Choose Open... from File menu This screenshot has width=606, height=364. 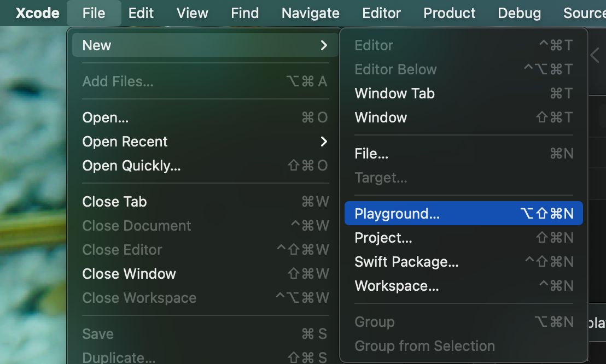[x=205, y=118]
